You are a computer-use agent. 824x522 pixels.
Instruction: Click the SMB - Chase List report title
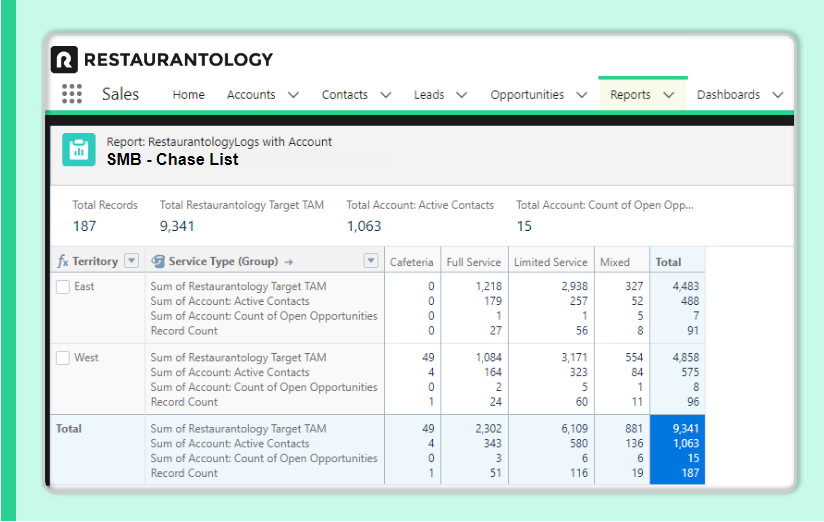pos(172,159)
